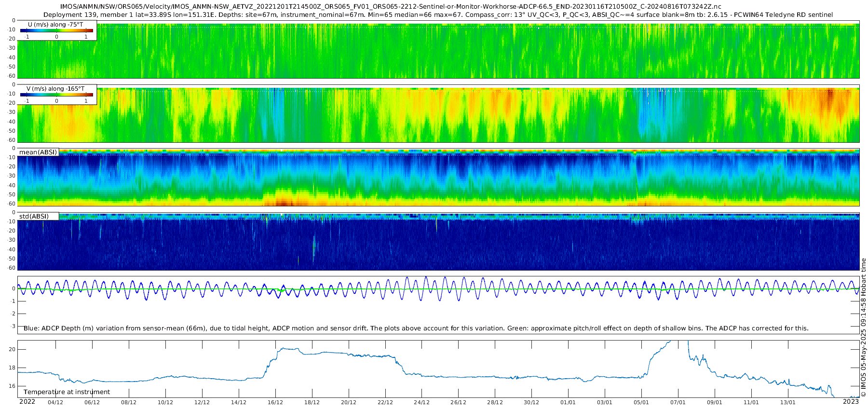The height and width of the screenshot is (410, 868).
Task: Click the 2022 year label
Action: pos(27,402)
